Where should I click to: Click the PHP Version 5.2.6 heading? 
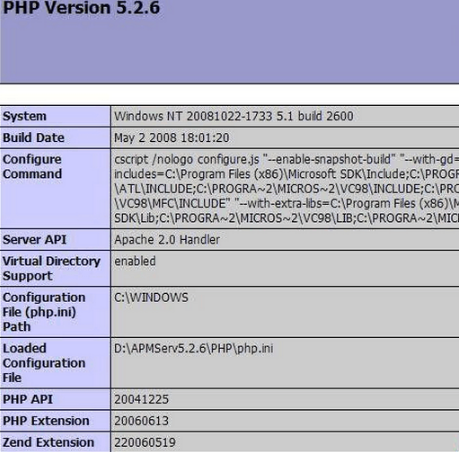(x=81, y=8)
